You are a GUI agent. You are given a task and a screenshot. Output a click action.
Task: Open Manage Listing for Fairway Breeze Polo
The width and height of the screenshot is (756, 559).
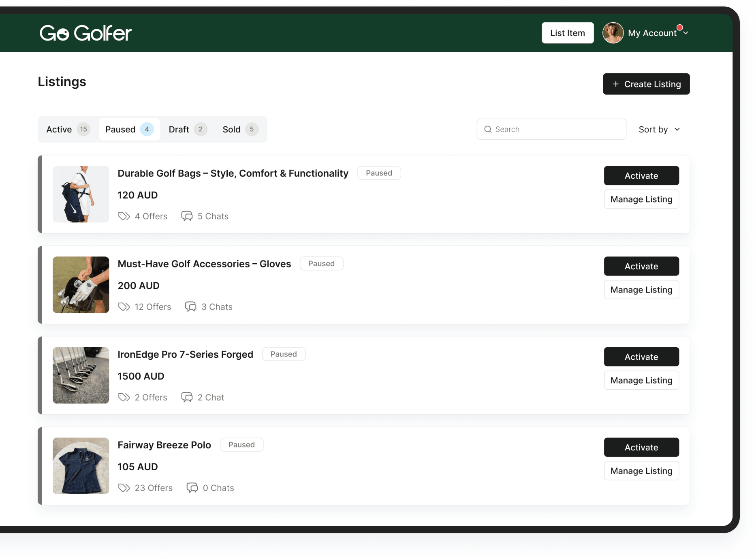pos(641,471)
